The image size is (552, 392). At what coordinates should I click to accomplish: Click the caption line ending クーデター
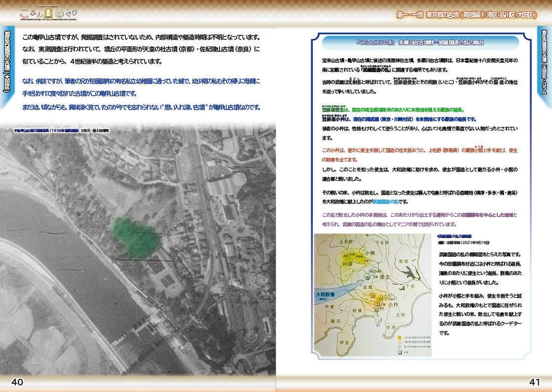pos(480,324)
